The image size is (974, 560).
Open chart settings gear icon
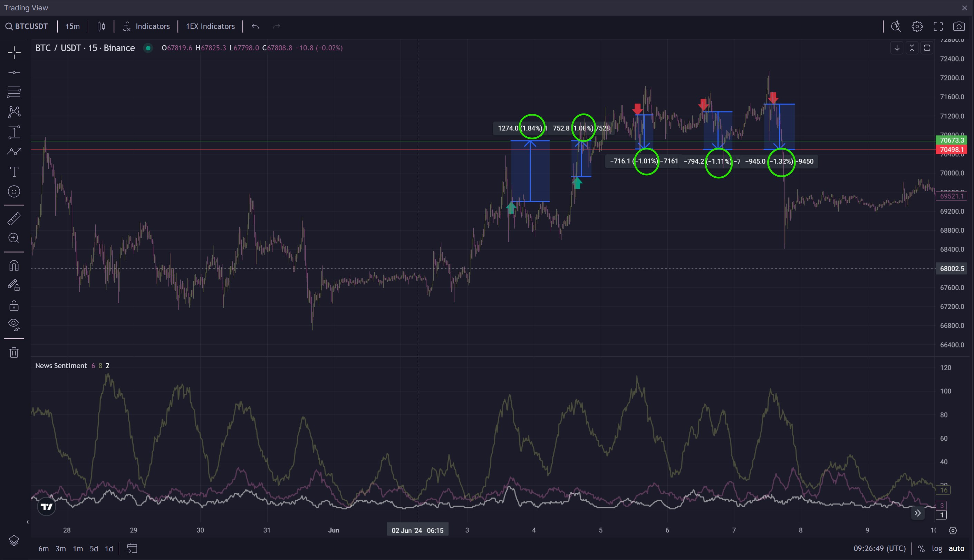click(x=917, y=26)
